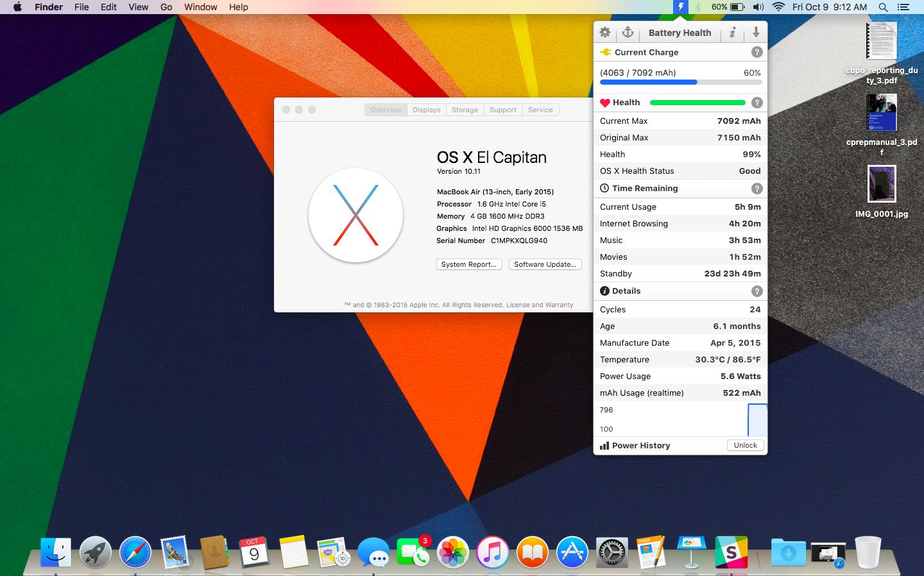The image size is (924, 576).
Task: Open iBooks from the Dock
Action: pyautogui.click(x=533, y=552)
